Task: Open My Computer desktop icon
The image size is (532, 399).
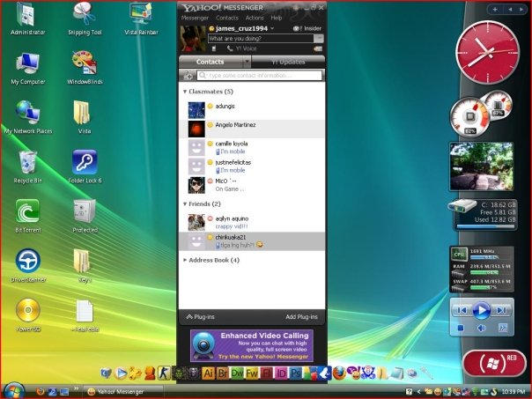Action: click(x=28, y=68)
